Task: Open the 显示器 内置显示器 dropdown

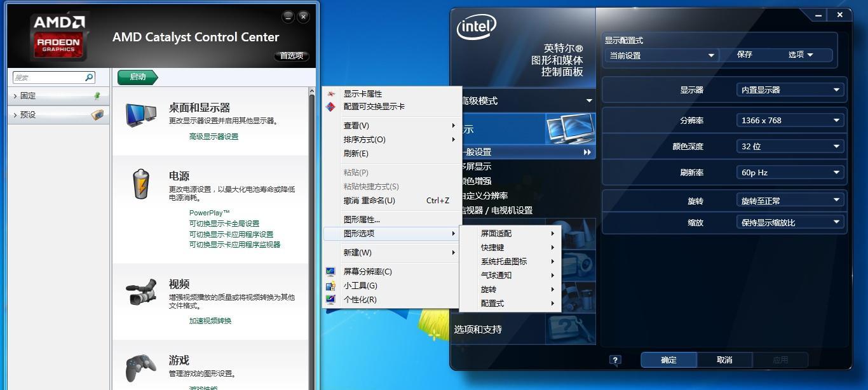Action: click(790, 90)
